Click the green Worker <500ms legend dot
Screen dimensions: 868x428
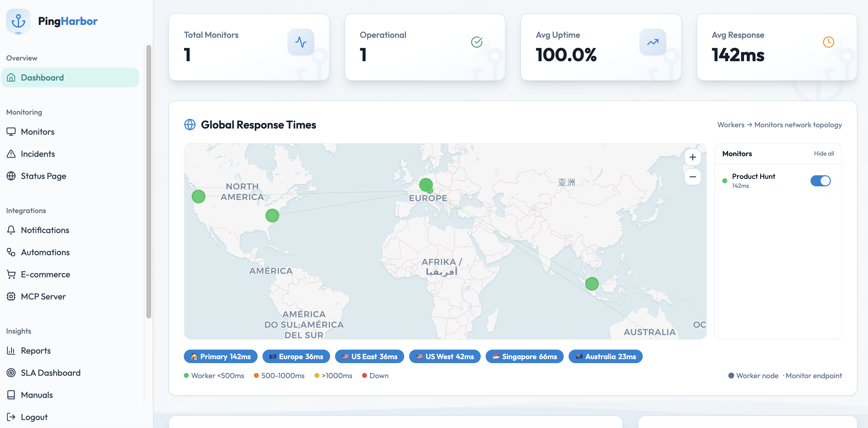186,376
